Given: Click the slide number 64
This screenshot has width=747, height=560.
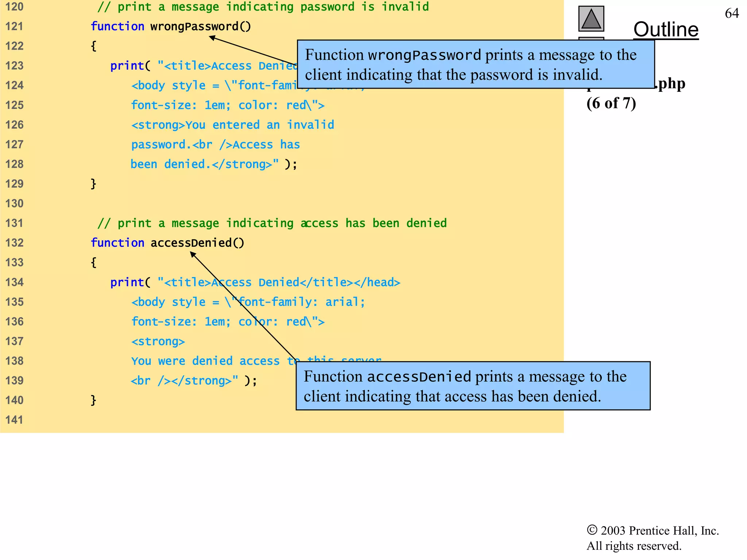Looking at the screenshot, I should 732,13.
